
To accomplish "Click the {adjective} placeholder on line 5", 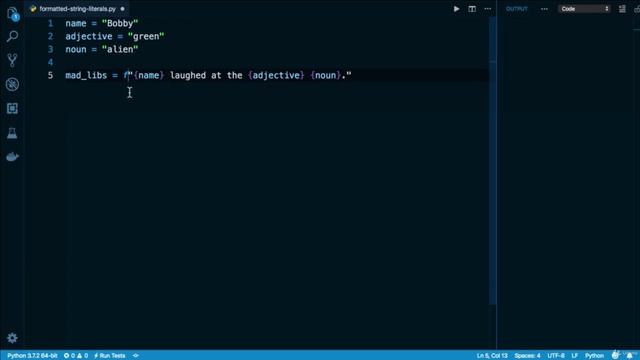I will (276, 76).
